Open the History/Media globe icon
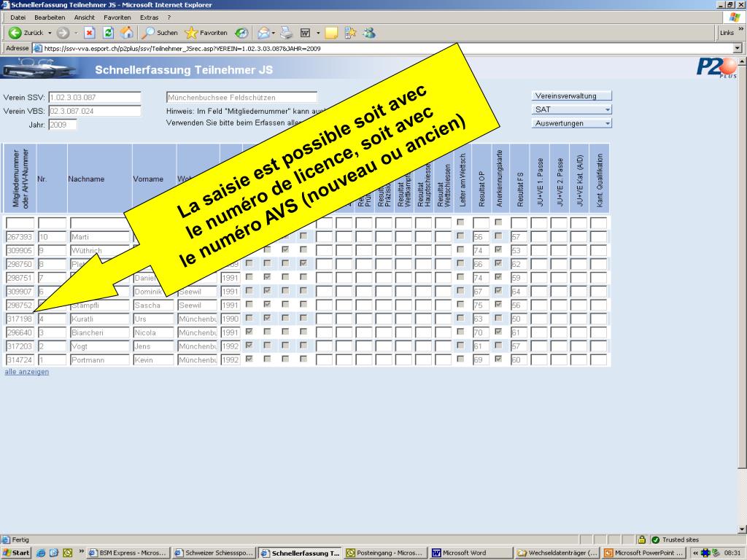The image size is (747, 560). [241, 33]
